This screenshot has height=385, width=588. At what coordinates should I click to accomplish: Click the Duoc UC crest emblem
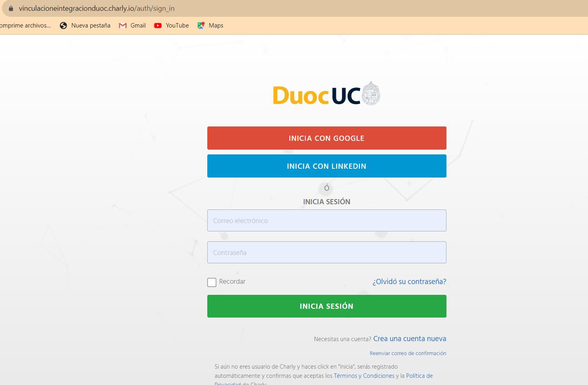pos(371,93)
